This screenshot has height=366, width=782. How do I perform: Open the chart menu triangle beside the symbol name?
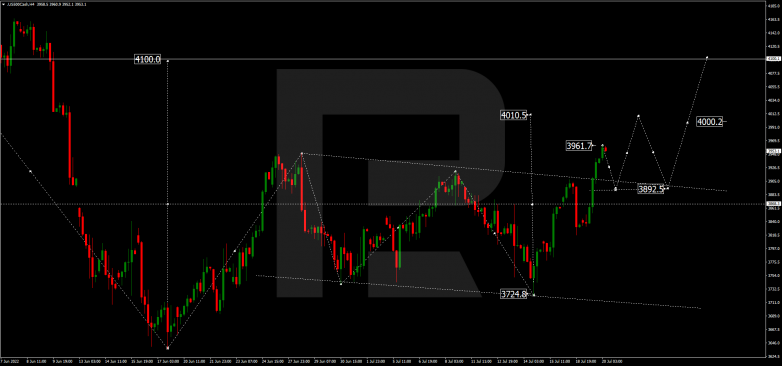(2, 4)
